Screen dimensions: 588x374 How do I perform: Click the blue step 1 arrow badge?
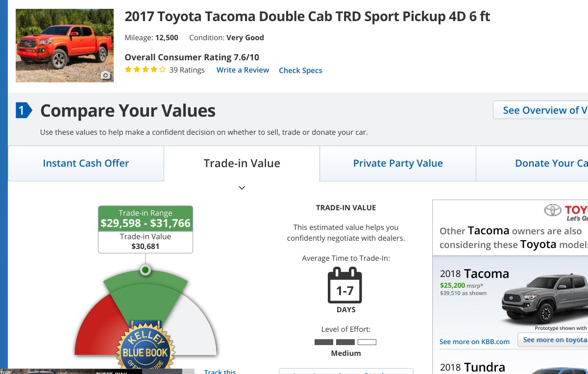tap(24, 110)
